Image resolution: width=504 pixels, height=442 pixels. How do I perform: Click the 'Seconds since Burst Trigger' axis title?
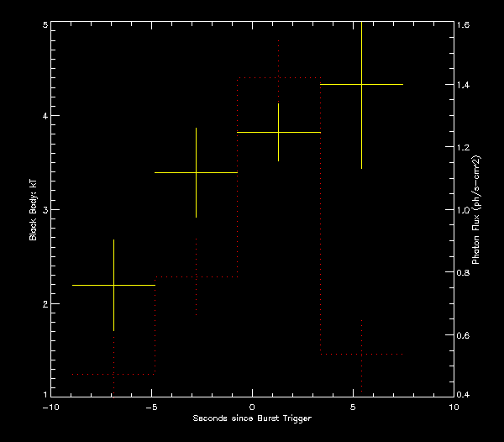point(252,418)
